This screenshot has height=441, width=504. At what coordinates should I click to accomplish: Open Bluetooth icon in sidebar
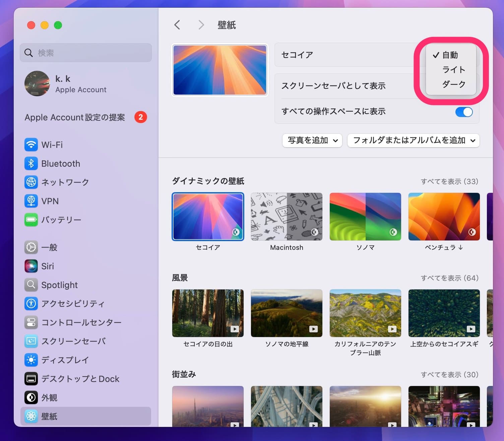click(x=31, y=164)
